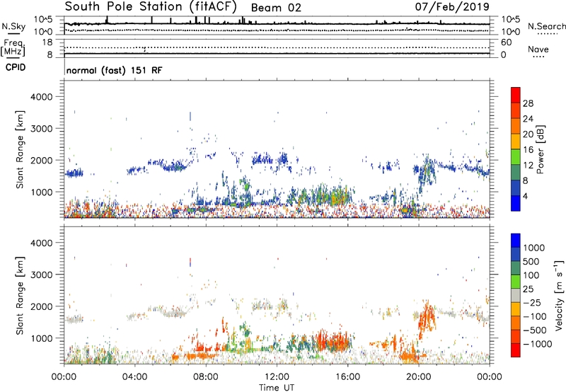Click the '28' Power colorbar tick label

(x=528, y=104)
